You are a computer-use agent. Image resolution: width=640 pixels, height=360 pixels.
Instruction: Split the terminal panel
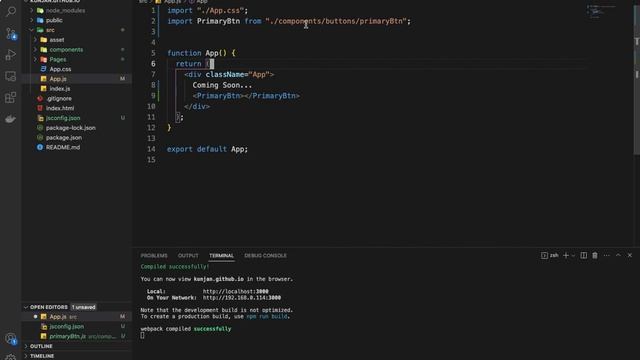[584, 256]
